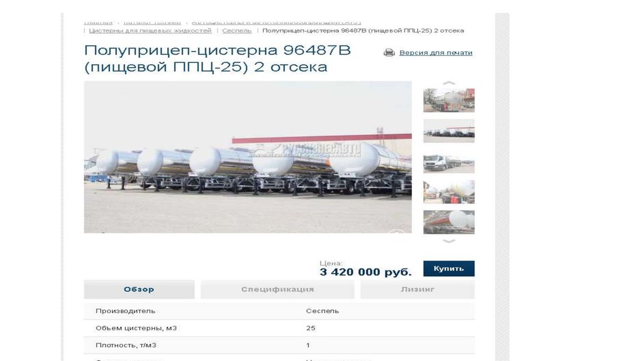The width and height of the screenshot is (644, 361).
Task: Select the fourth gallery thumbnail
Action: click(449, 191)
